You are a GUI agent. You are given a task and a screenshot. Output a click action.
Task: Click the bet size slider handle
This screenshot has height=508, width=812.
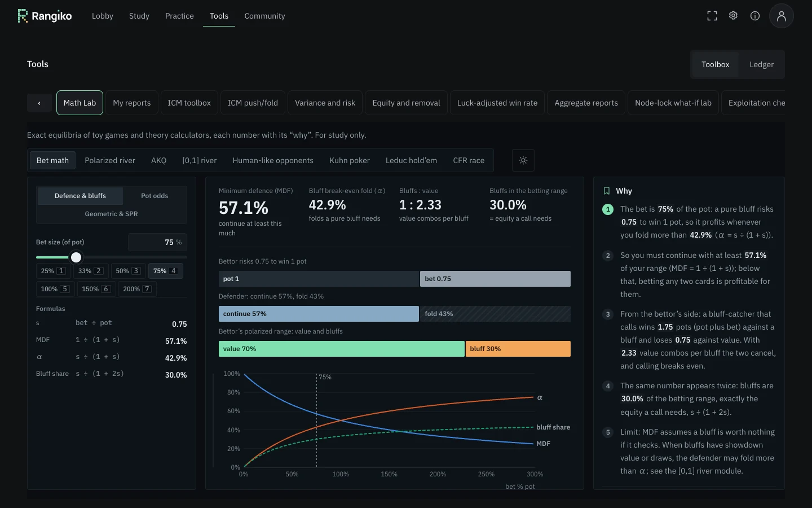pos(76,257)
